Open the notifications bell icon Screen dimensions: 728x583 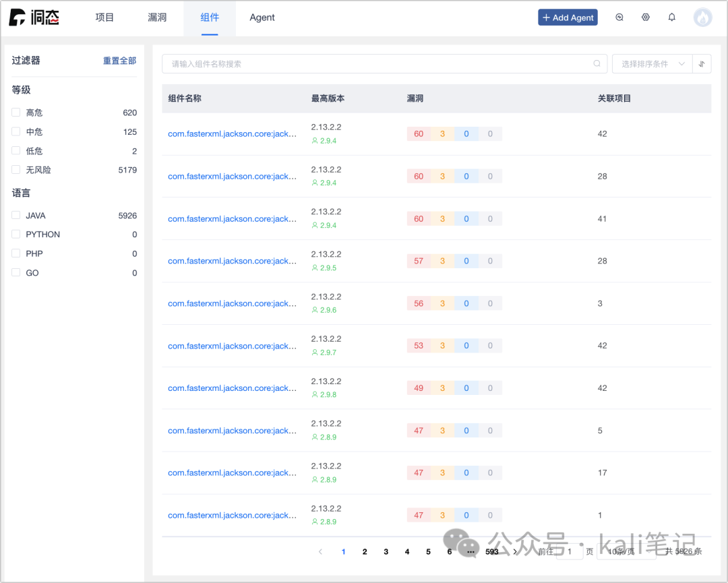click(672, 17)
